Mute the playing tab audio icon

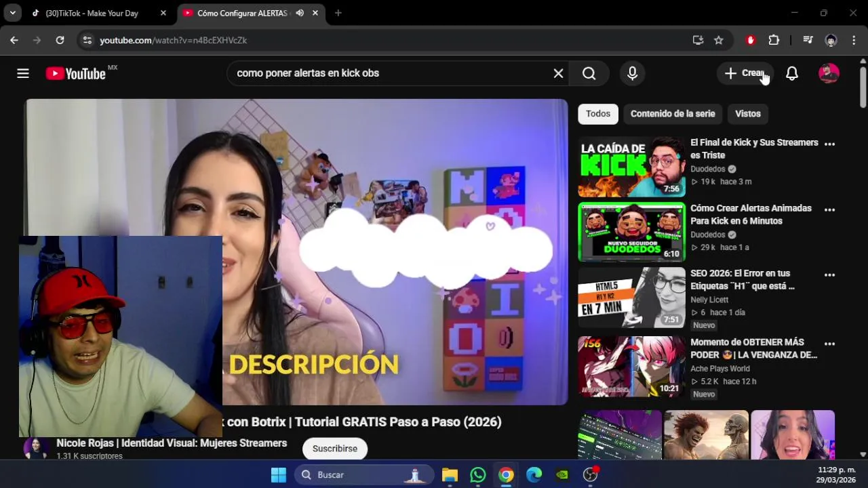[300, 13]
